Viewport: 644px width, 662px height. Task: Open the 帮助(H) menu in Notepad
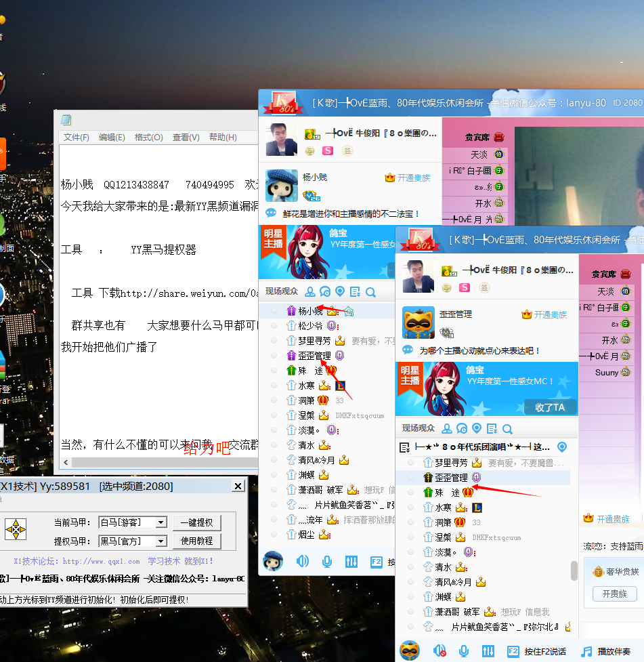[223, 138]
